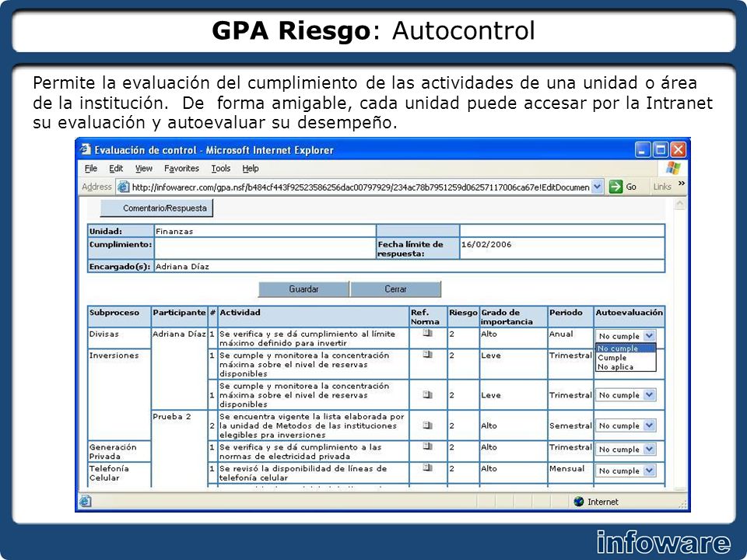
Task: Click the Guardar button
Action: 303,289
